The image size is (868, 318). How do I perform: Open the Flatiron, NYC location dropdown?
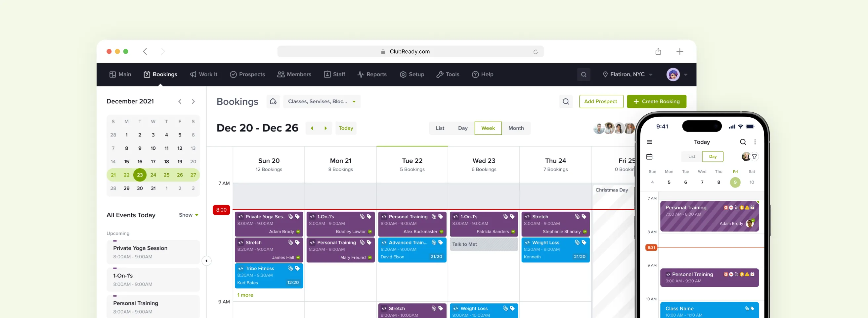click(x=628, y=75)
